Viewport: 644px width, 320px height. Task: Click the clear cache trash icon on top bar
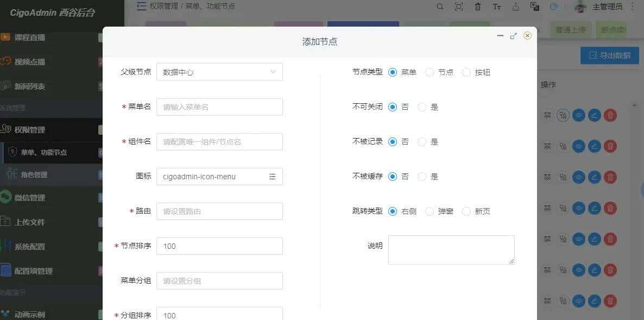[477, 7]
